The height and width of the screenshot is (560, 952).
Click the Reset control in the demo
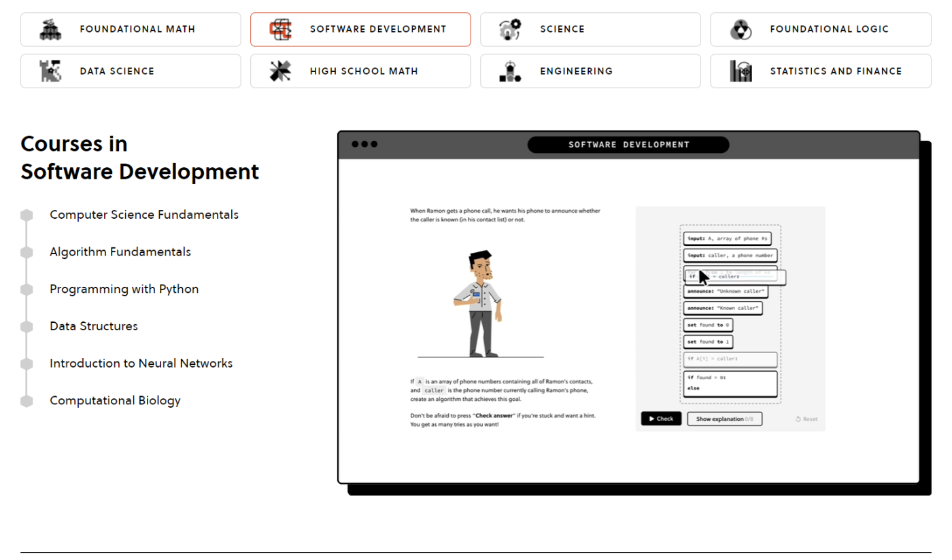point(806,419)
